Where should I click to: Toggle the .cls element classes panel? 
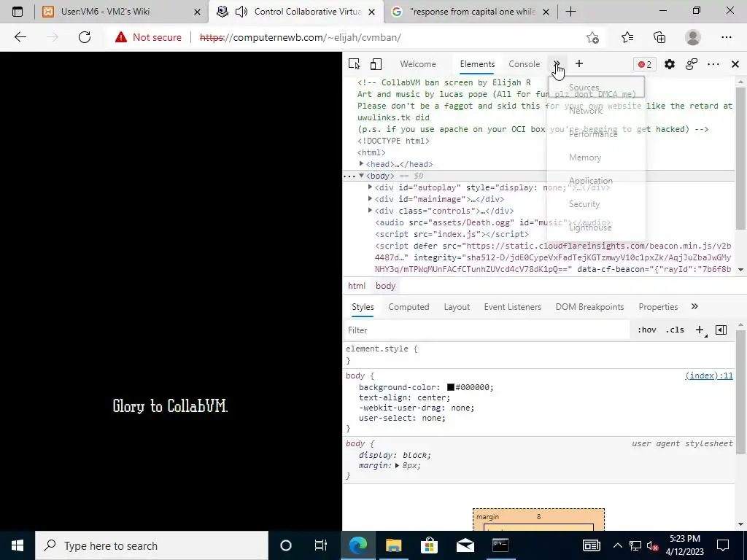675,330
